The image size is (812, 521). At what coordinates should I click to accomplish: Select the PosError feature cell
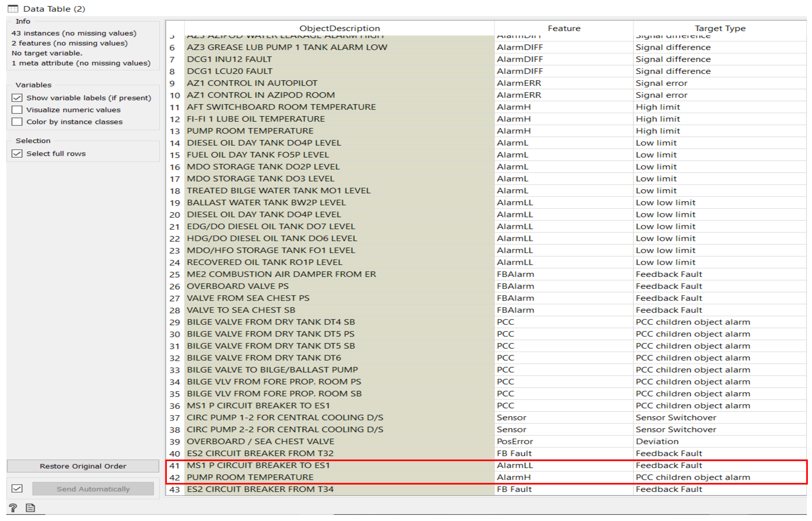point(515,441)
